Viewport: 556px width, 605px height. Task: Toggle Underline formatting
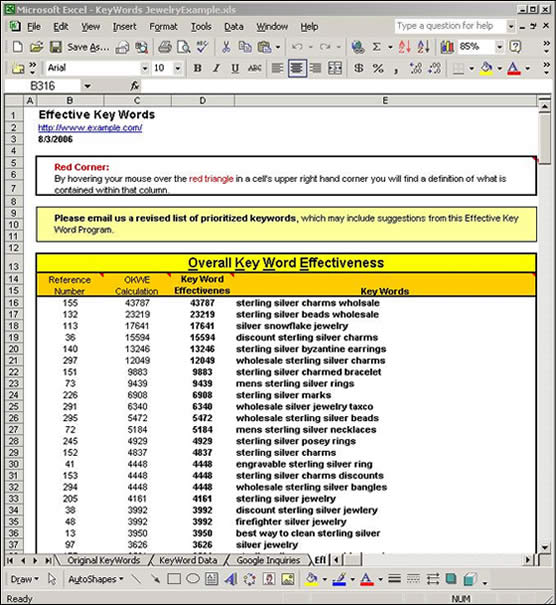235,68
